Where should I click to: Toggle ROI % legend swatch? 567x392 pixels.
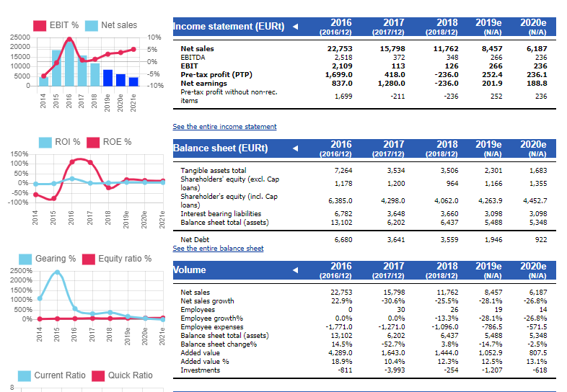click(45, 143)
